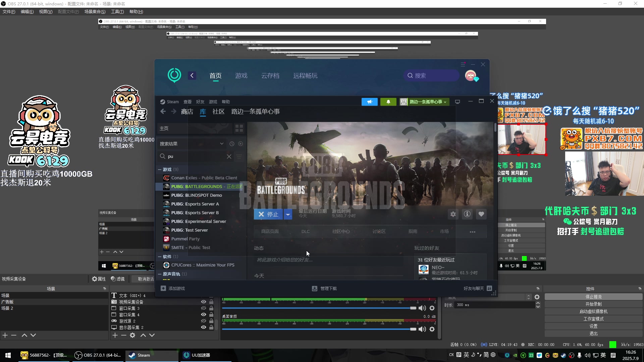The height and width of the screenshot is (362, 644).
Task: Switch Steam library to grid view icon
Action: (x=239, y=128)
